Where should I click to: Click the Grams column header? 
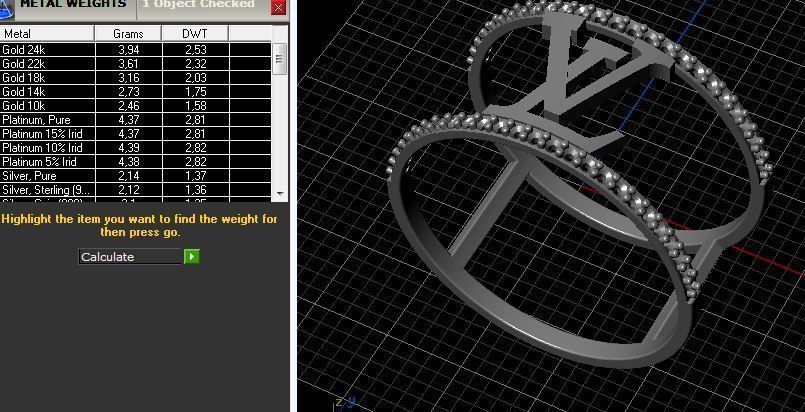(128, 34)
